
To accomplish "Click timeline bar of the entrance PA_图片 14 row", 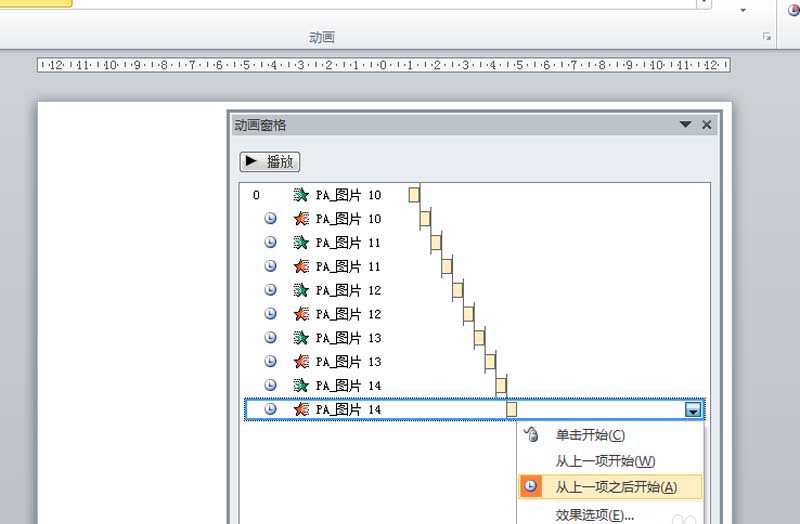I will coord(501,385).
